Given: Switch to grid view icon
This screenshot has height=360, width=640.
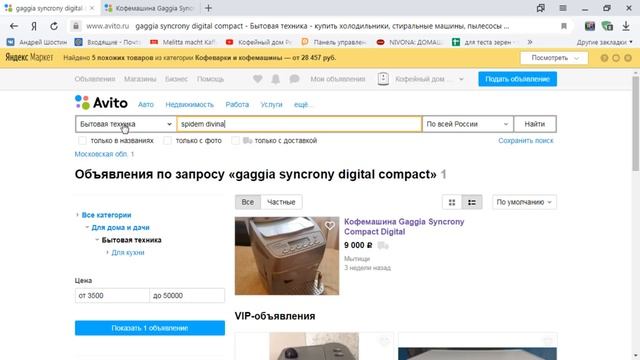Looking at the screenshot, I should click(x=452, y=202).
